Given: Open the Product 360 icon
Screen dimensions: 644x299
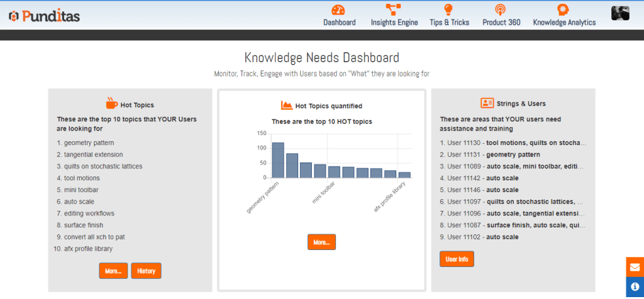Looking at the screenshot, I should 501,10.
